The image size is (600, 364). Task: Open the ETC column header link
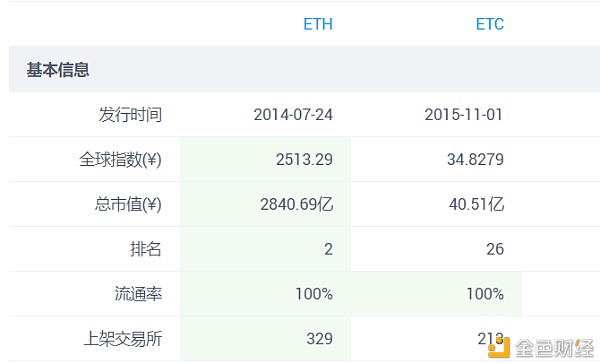489,24
